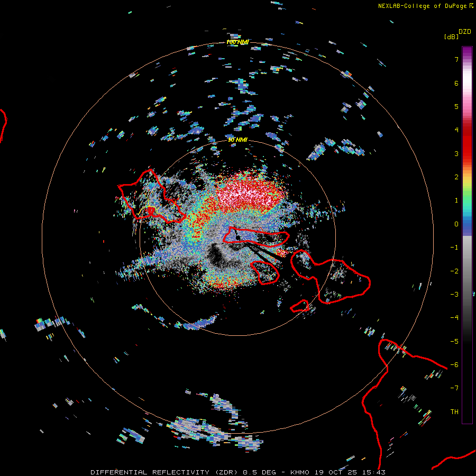
Task: Click the 0 value on color scale
Action: (456, 224)
